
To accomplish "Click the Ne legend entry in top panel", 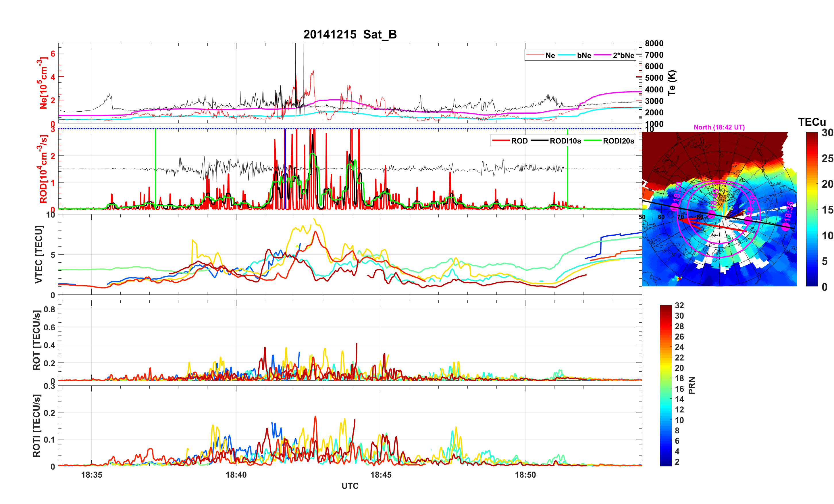I will [x=550, y=55].
